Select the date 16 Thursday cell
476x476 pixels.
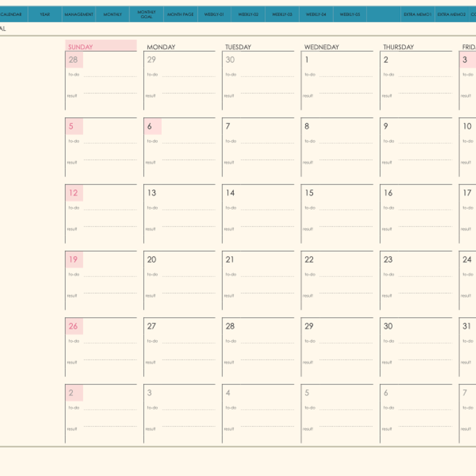tap(416, 214)
